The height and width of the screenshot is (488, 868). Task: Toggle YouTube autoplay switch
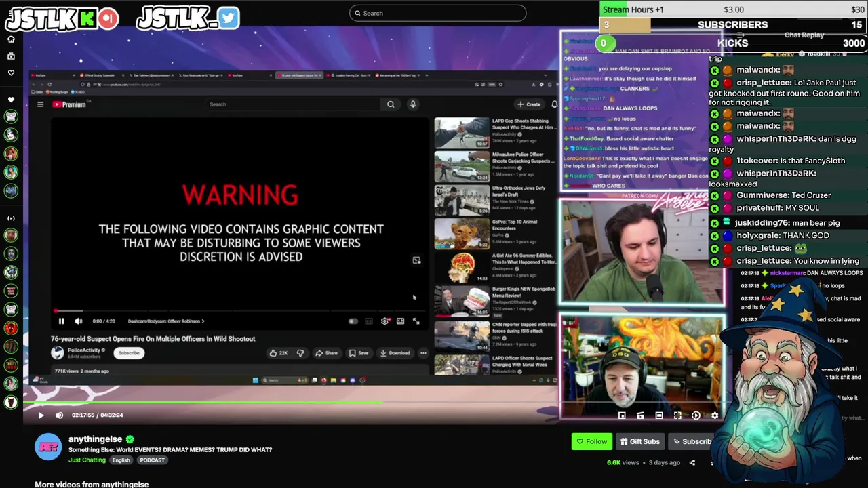point(353,321)
